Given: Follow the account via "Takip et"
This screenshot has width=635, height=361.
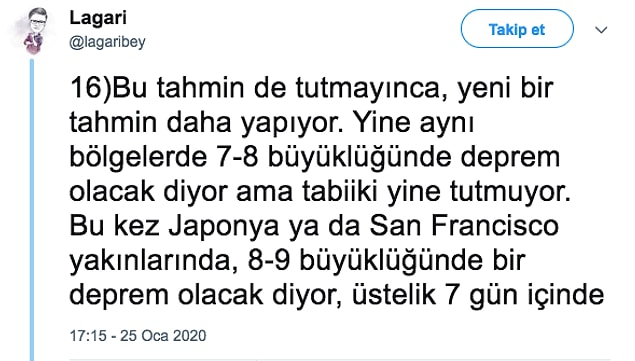Looking at the screenshot, I should coord(517,29).
